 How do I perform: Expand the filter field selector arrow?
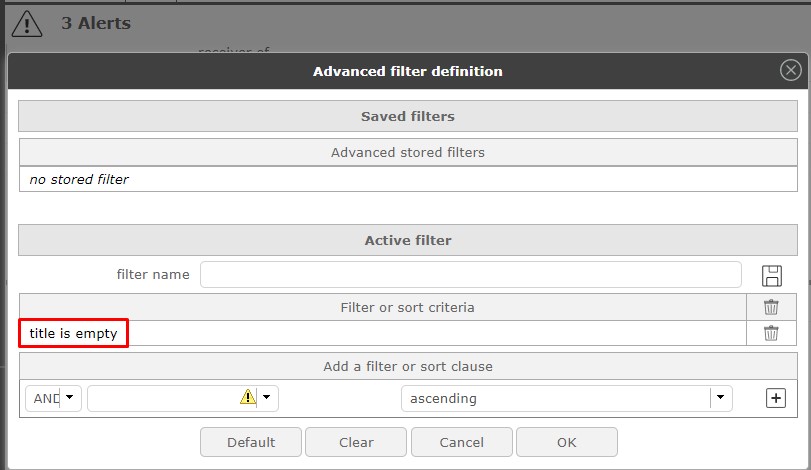pyautogui.click(x=266, y=398)
